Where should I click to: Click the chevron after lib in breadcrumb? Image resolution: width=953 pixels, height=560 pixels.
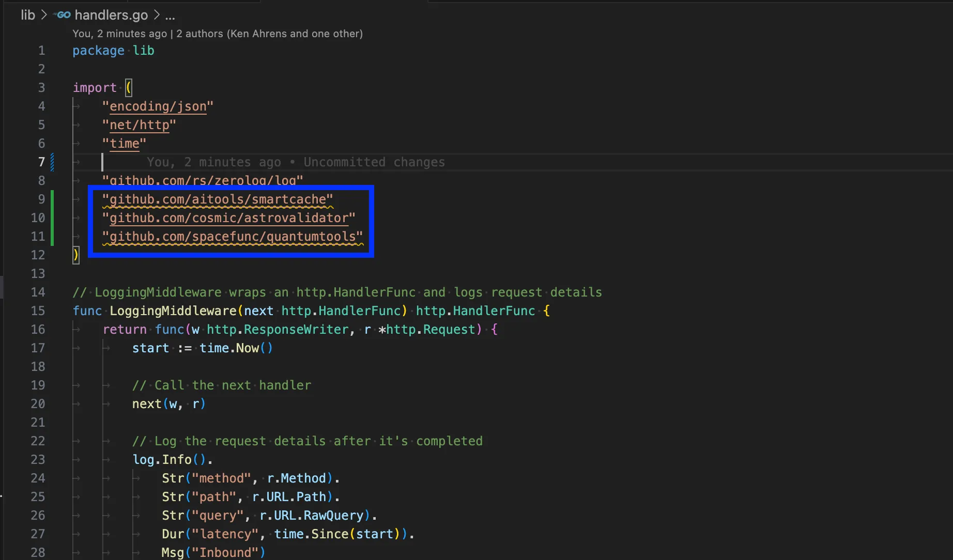point(44,15)
